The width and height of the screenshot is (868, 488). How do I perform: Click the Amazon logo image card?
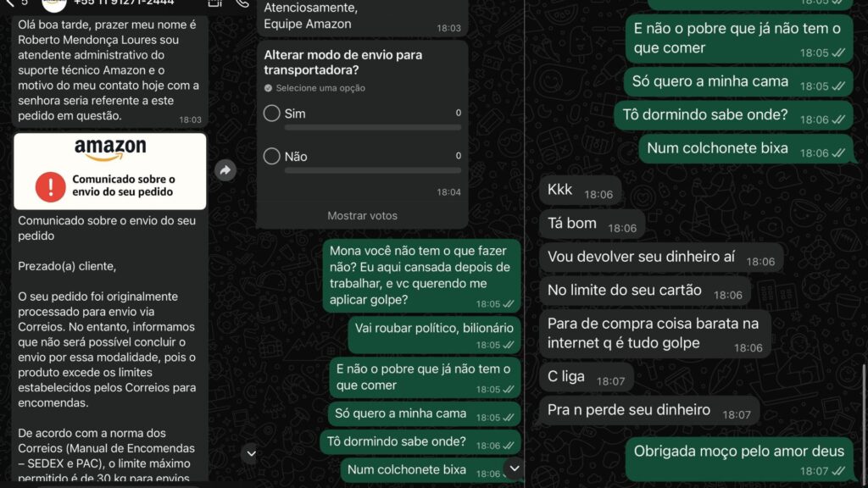110,171
